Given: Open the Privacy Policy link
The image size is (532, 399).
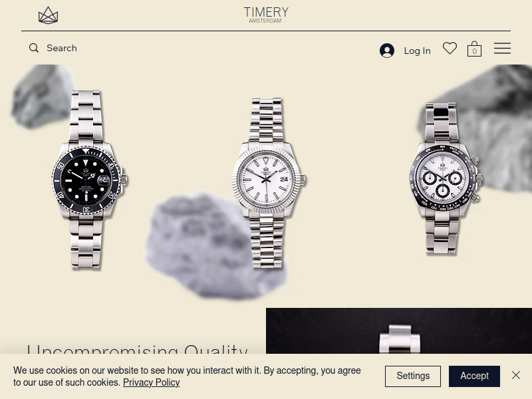Looking at the screenshot, I should tap(152, 382).
